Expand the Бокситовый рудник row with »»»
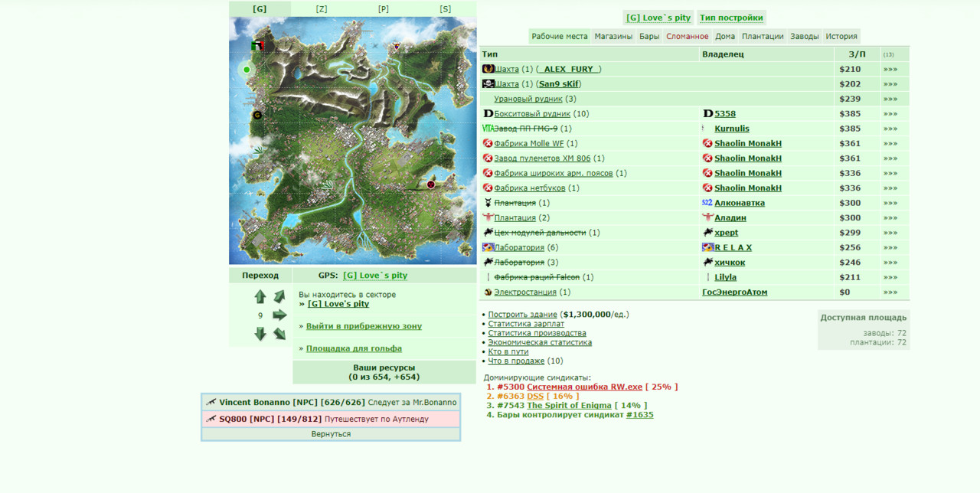The width and height of the screenshot is (980, 493). coord(890,113)
